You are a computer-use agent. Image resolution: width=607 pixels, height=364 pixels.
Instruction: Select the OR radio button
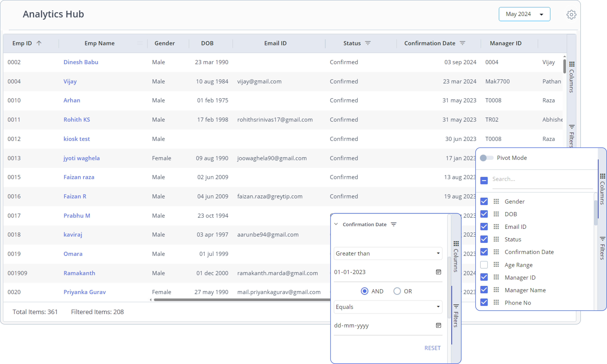click(x=397, y=291)
